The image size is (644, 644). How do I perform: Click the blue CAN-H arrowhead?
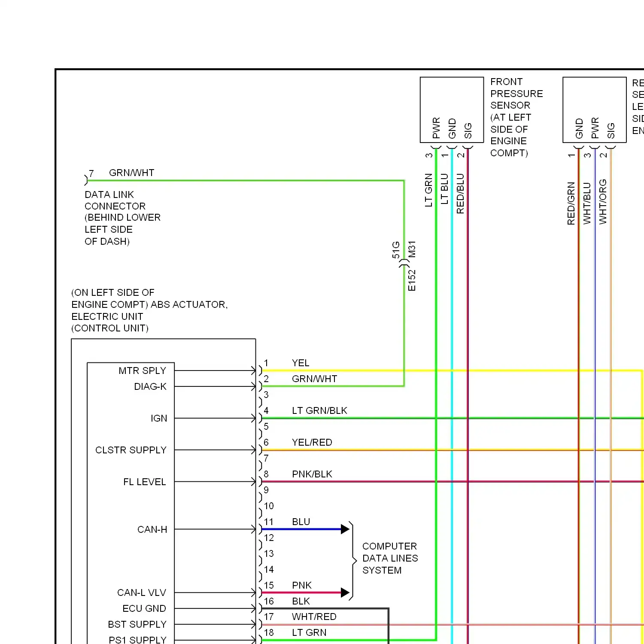click(x=345, y=529)
